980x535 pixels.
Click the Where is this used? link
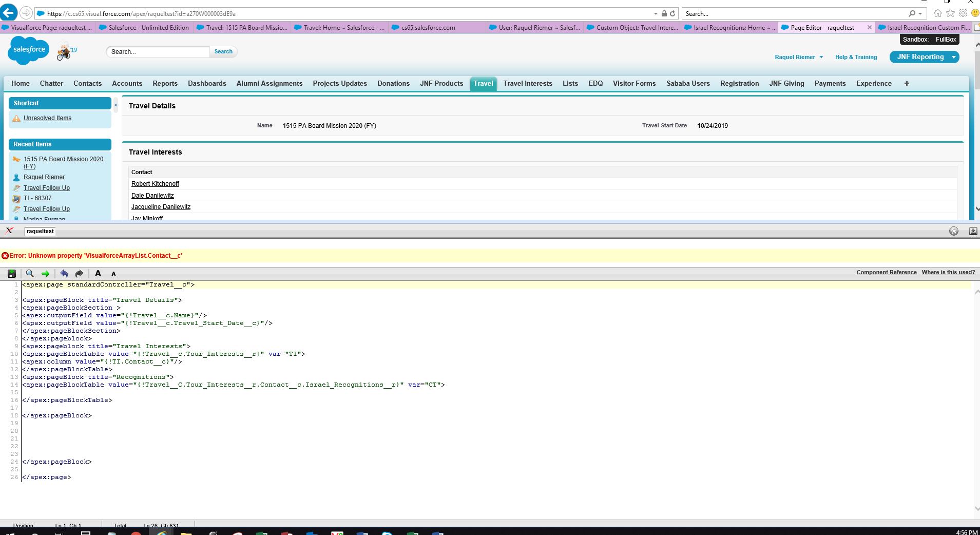point(948,272)
